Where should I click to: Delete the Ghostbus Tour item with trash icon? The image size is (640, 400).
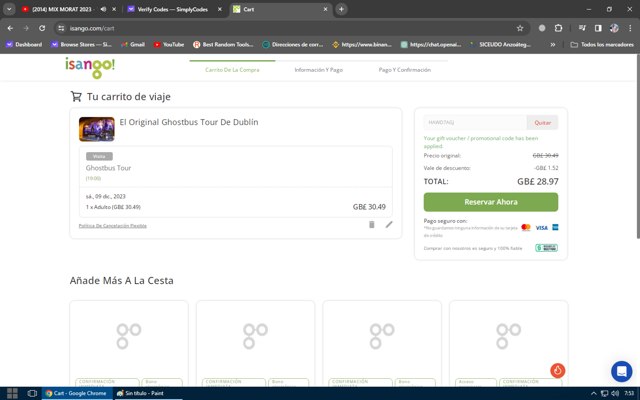click(371, 224)
